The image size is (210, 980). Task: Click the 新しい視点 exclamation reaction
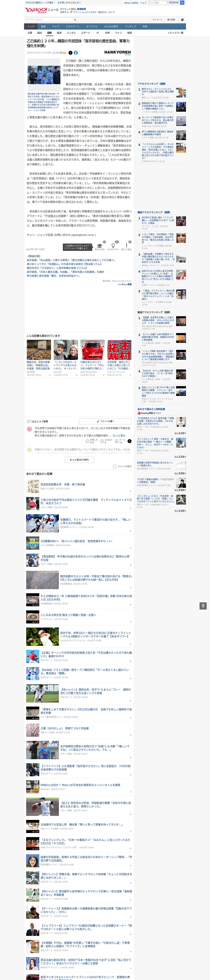coord(127,247)
